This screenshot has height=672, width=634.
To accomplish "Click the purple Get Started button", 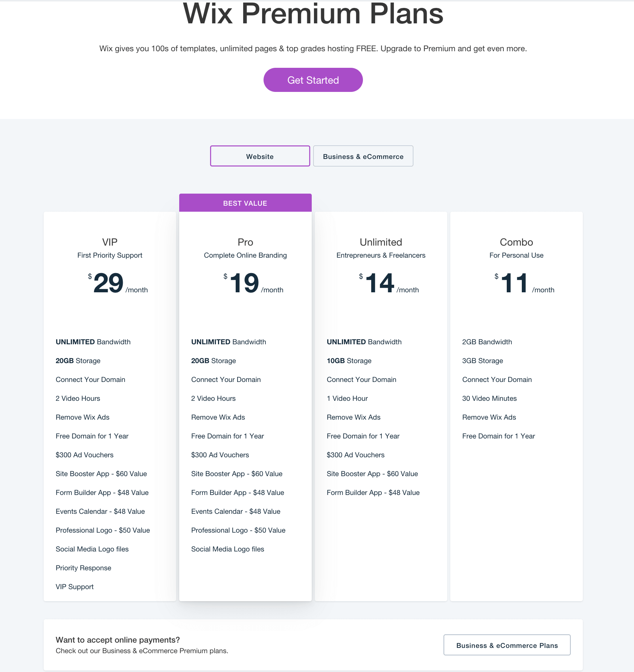I will click(x=313, y=80).
